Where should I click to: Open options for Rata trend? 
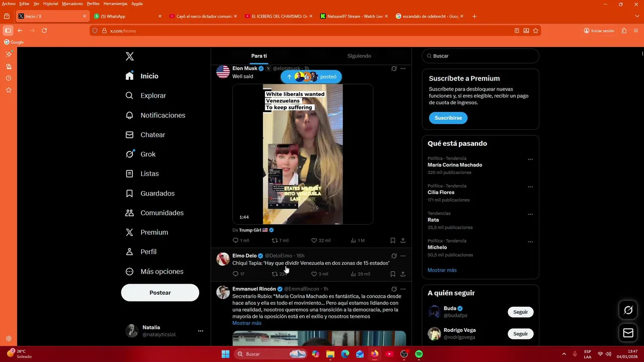pos(530,214)
